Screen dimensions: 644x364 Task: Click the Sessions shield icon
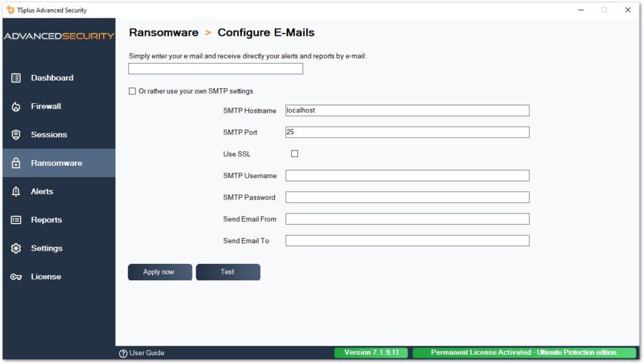point(17,134)
